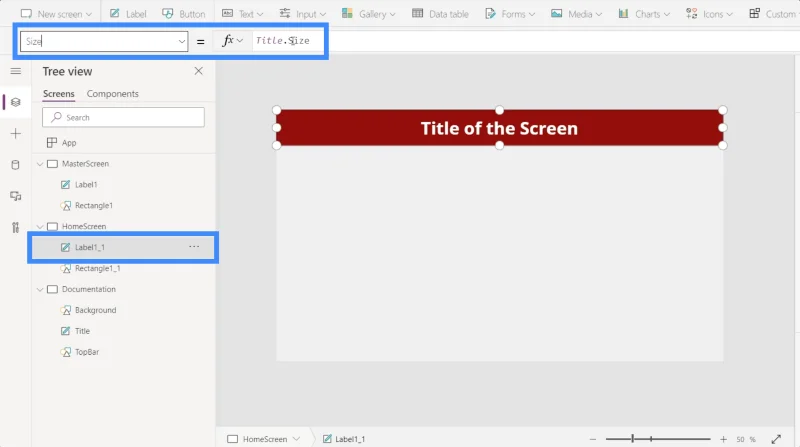Open the Text controls dropdown

(242, 14)
